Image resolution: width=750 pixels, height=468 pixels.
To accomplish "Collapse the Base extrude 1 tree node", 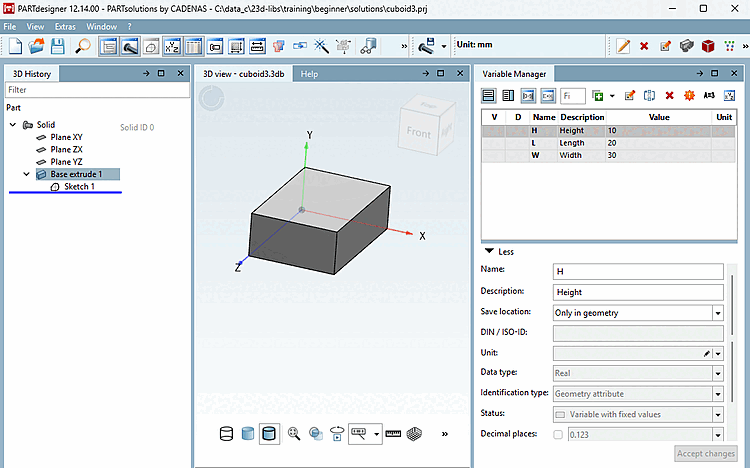I will 26,174.
